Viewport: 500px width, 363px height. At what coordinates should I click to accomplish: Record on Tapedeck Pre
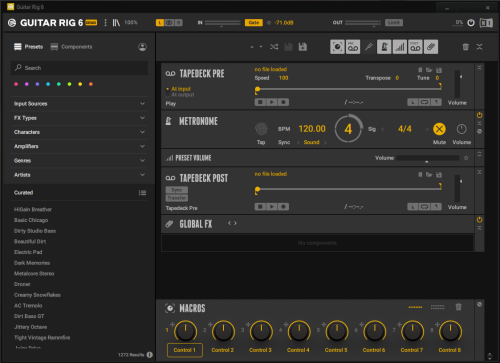283,102
